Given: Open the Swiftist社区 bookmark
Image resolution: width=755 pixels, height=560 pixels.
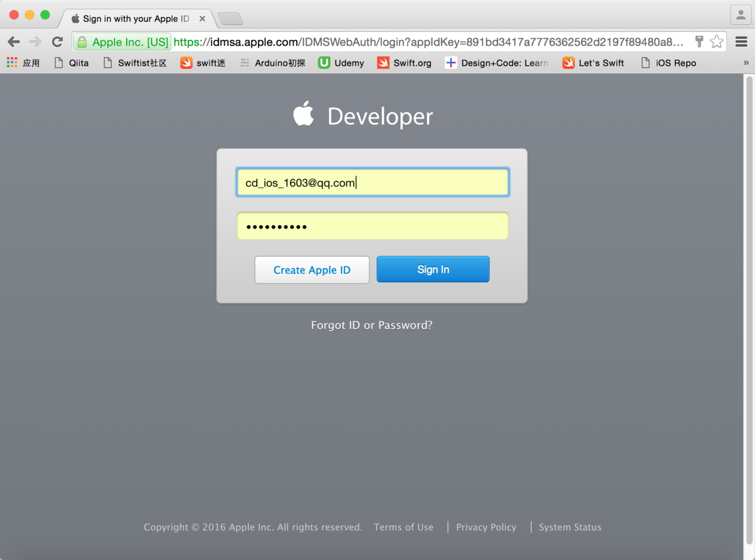Looking at the screenshot, I should [135, 63].
